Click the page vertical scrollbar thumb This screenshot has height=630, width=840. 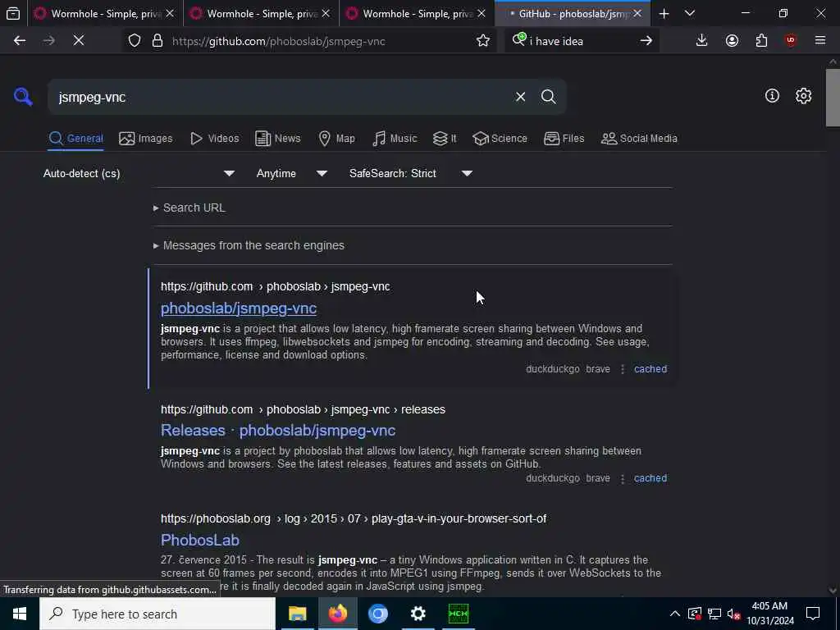coord(833,98)
